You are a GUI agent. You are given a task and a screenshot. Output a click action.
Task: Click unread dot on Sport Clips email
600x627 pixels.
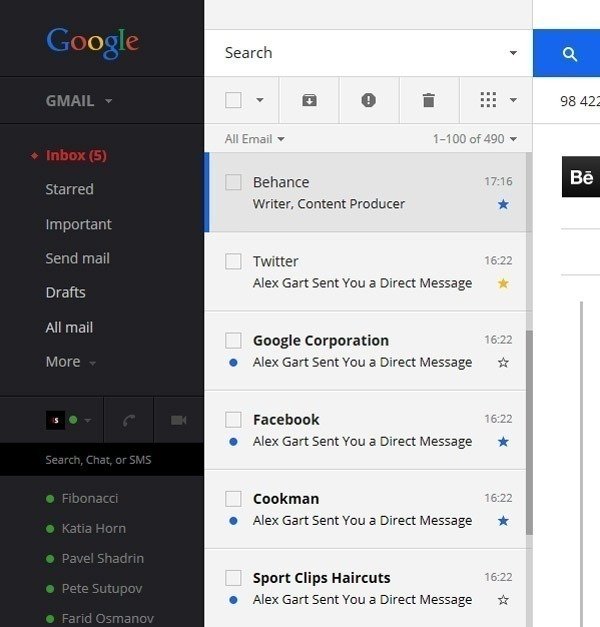tap(234, 600)
